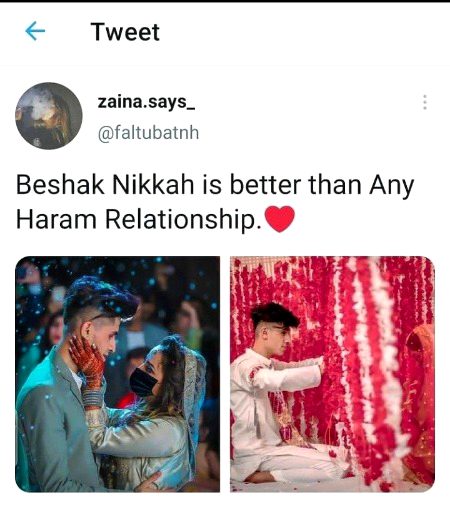Select the 'Haram Relationship.' text line
This screenshot has height=513, width=450.
(139, 219)
